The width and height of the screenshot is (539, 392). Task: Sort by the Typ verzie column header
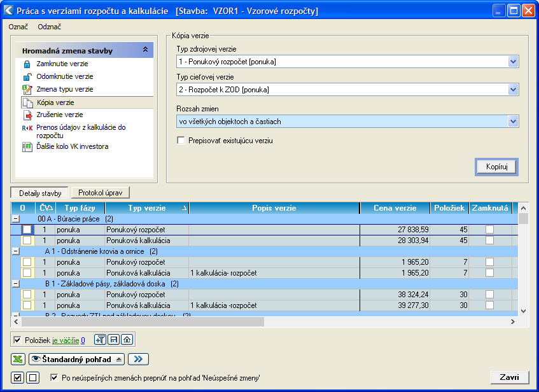point(147,208)
